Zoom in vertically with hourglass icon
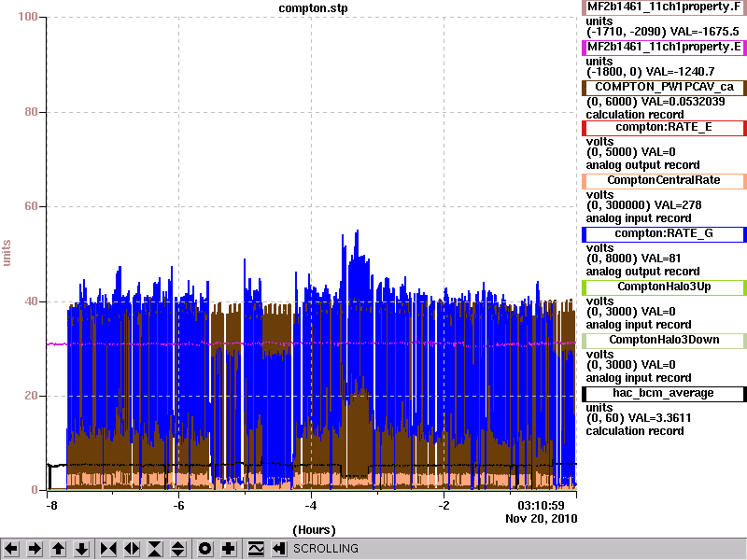 155,549
